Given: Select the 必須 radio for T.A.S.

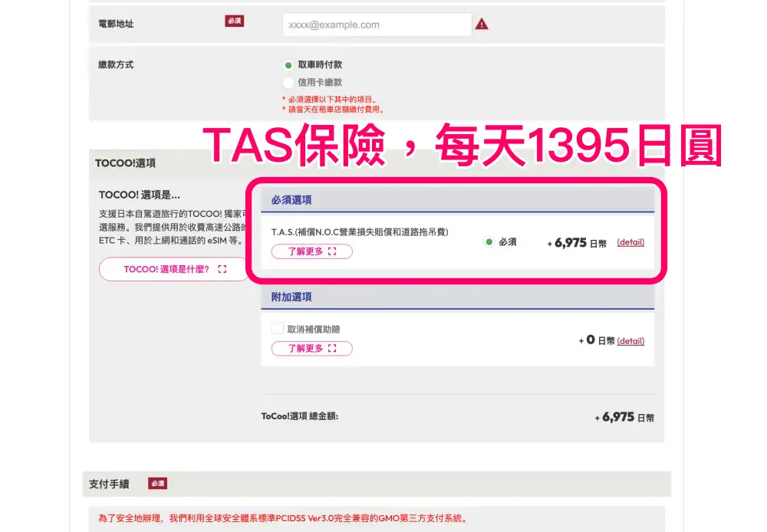Looking at the screenshot, I should coord(488,242).
